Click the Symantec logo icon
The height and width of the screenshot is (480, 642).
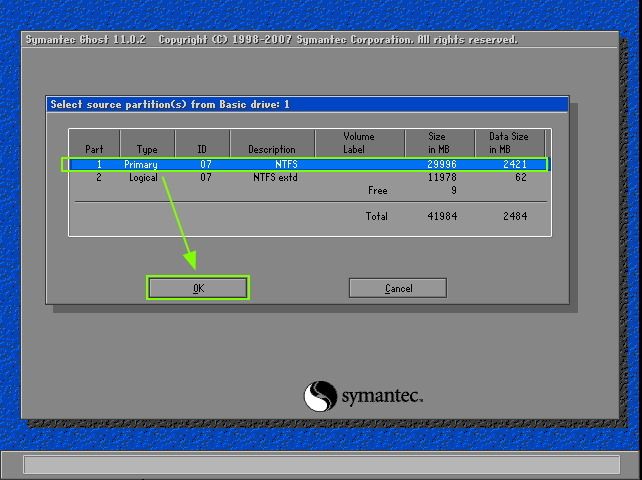tap(320, 396)
